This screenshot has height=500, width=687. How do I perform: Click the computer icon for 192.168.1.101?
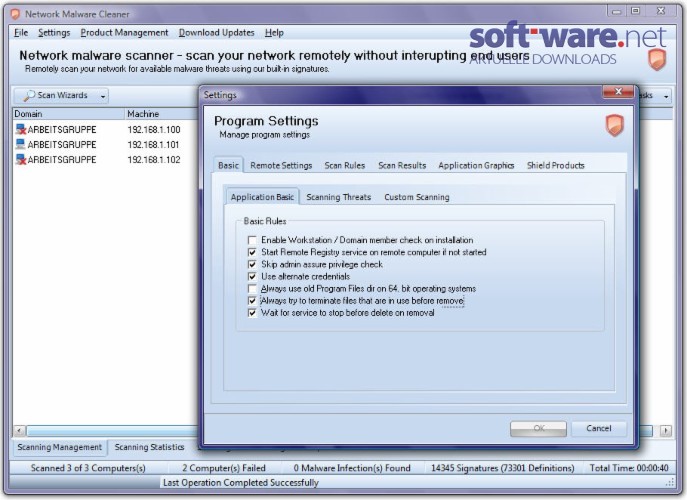[x=21, y=144]
